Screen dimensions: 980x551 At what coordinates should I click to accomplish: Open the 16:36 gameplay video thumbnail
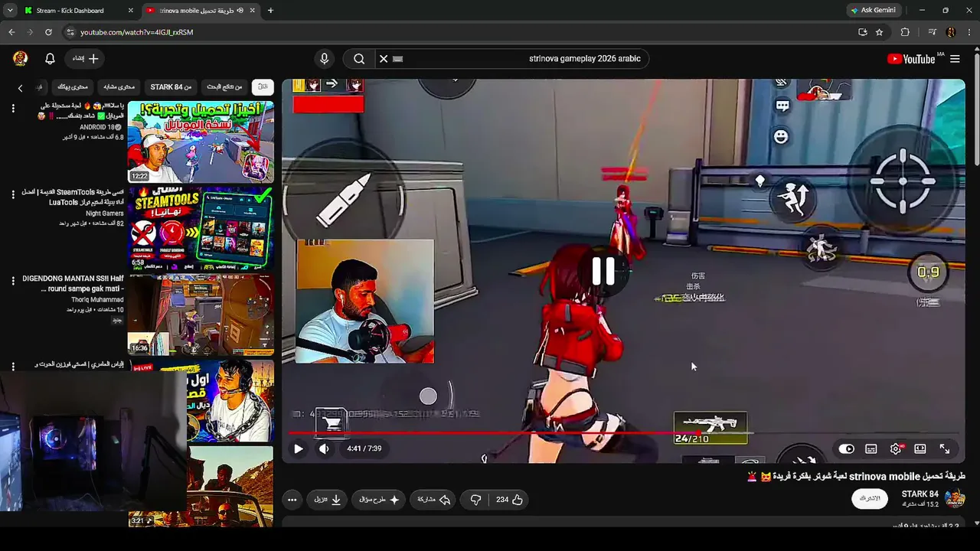(x=201, y=315)
